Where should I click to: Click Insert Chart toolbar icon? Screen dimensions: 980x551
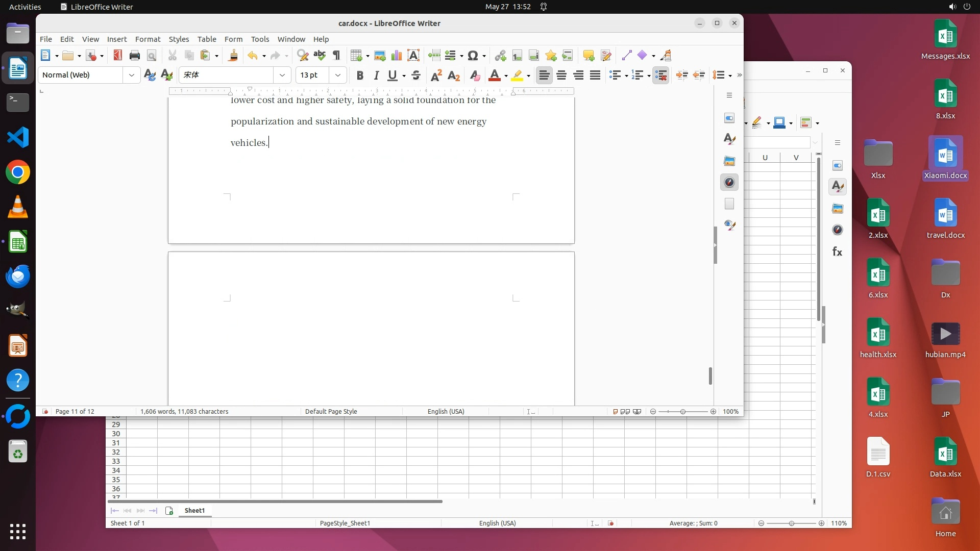[396, 56]
